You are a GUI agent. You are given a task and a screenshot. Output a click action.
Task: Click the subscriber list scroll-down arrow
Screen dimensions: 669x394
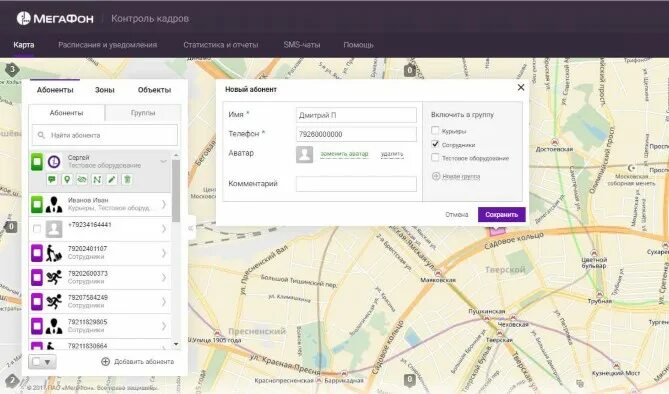point(176,344)
